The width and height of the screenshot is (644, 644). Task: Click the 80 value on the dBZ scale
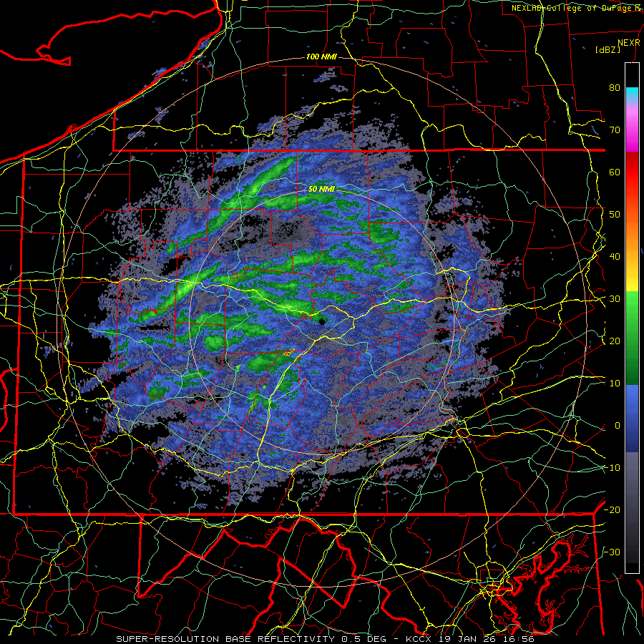pos(615,87)
